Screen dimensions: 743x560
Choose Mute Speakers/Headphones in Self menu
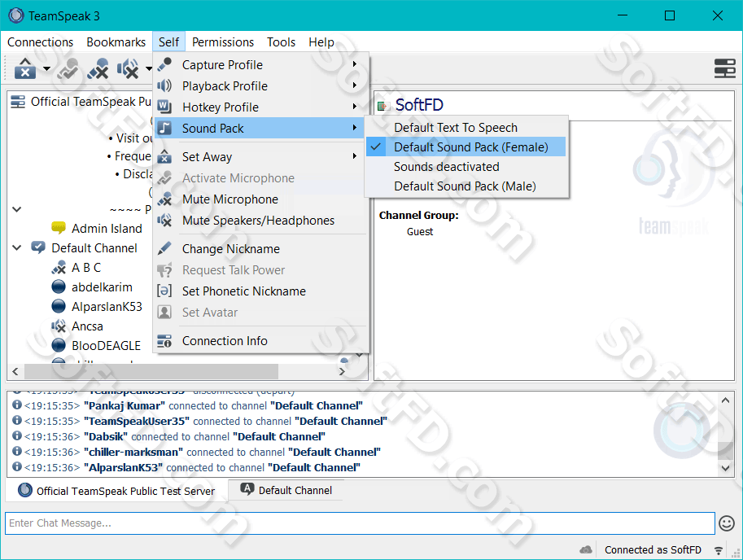(260, 221)
